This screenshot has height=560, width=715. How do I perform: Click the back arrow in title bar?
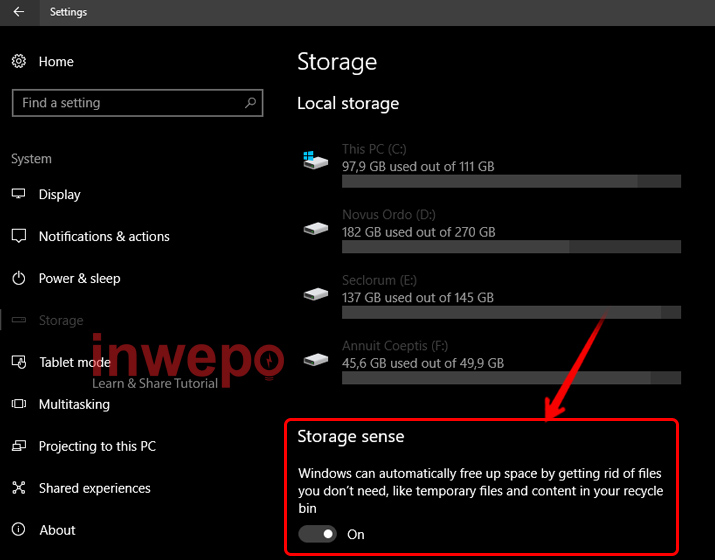click(x=19, y=12)
